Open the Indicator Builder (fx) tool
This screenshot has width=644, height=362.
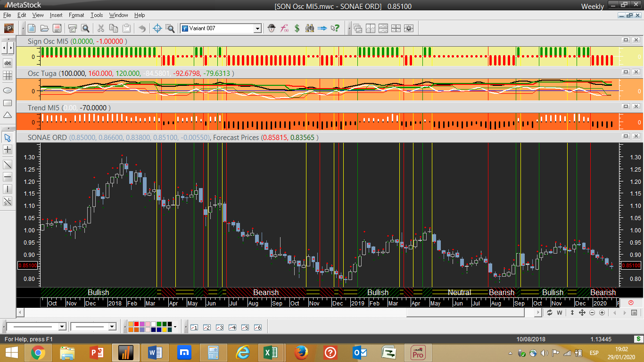pyautogui.click(x=284, y=28)
